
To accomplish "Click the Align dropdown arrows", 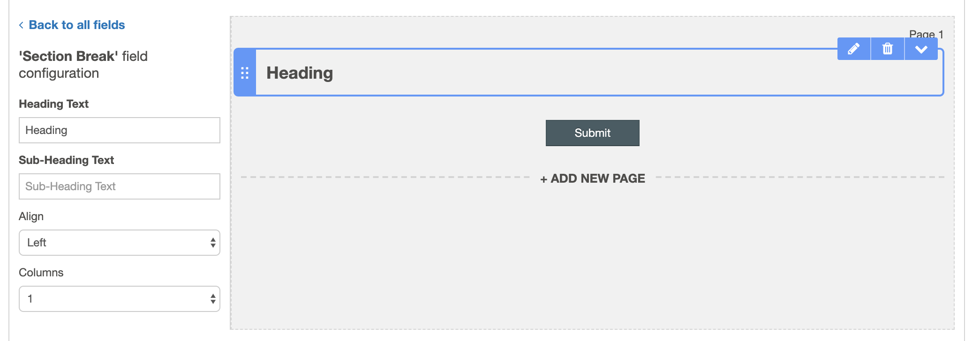I will point(213,243).
